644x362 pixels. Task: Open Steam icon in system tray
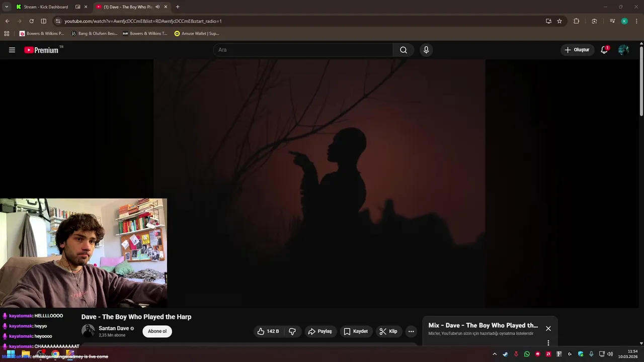(505, 354)
